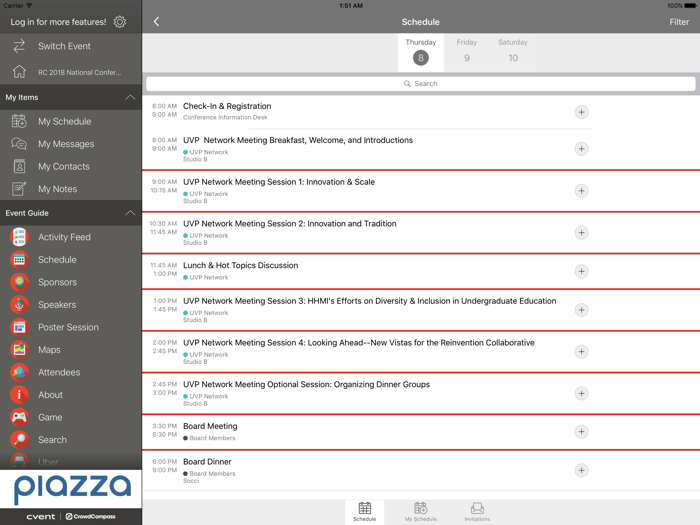Add Board Dinner session with plus button
This screenshot has height=525, width=700.
tap(581, 470)
